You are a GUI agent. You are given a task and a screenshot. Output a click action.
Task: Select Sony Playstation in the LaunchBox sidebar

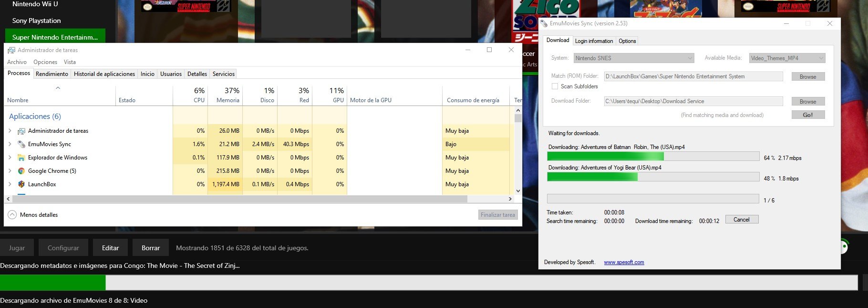[37, 21]
